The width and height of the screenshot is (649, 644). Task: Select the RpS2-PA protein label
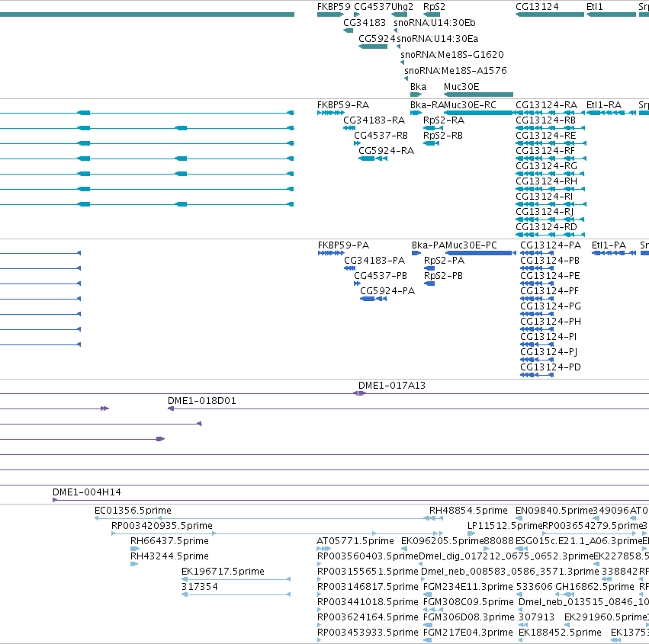444,261
